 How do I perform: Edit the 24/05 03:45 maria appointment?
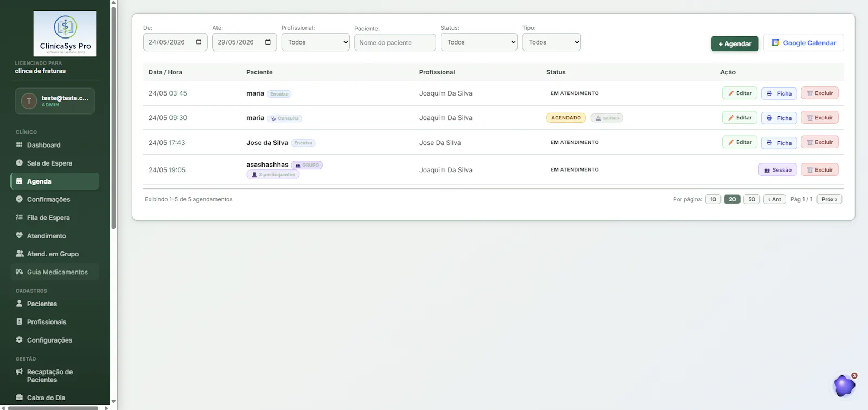click(739, 93)
